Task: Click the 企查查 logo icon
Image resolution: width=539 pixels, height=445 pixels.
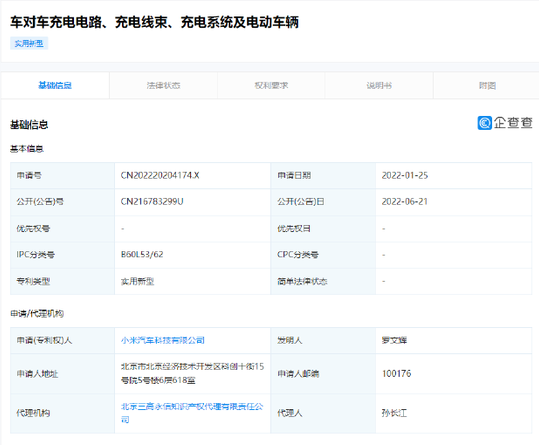Action: point(484,123)
